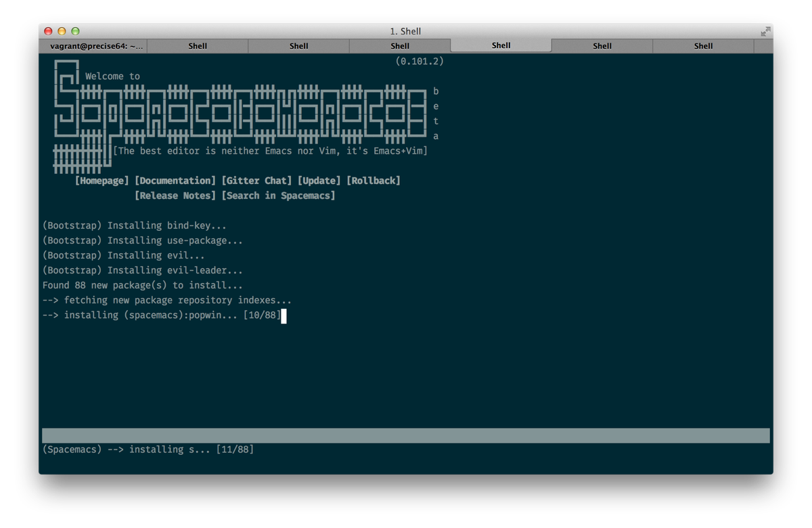
Task: Click the gray mode line bar
Action: [x=406, y=435]
